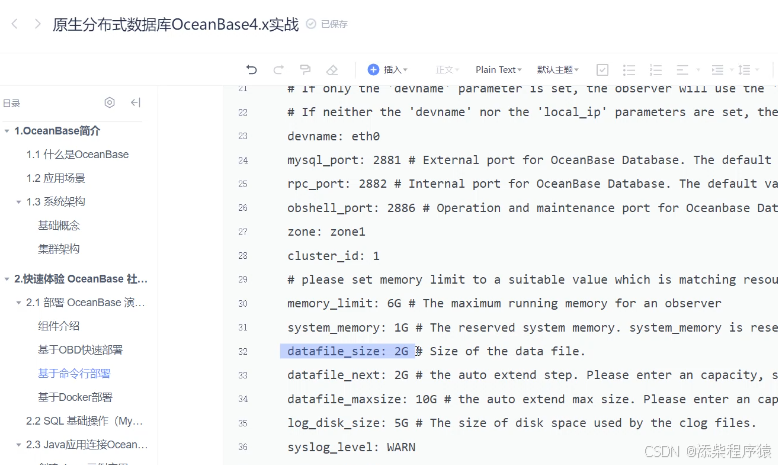The height and width of the screenshot is (465, 778).
Task: Click the redo arrow icon
Action: 278,70
